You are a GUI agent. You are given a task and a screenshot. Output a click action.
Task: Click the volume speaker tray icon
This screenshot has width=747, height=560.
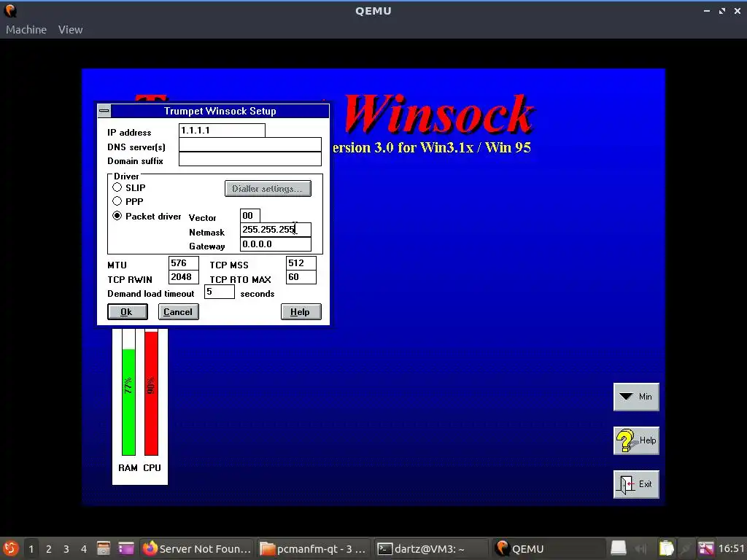coord(641,548)
